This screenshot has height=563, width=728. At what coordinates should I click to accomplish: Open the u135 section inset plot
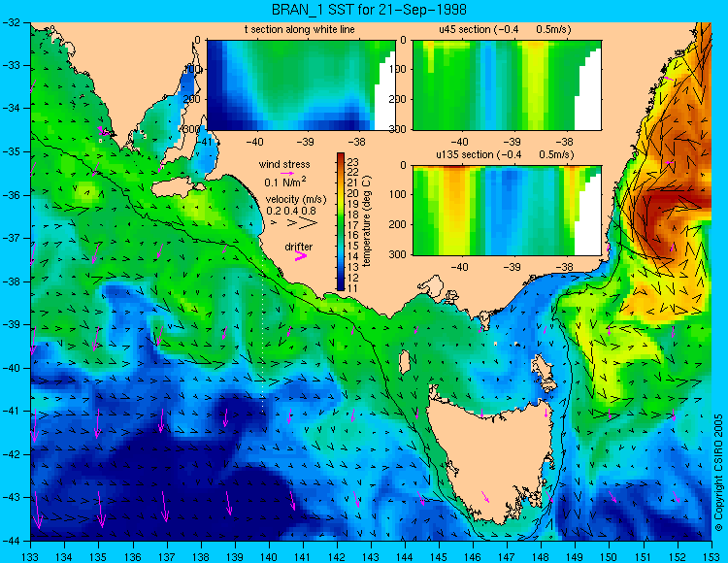507,211
